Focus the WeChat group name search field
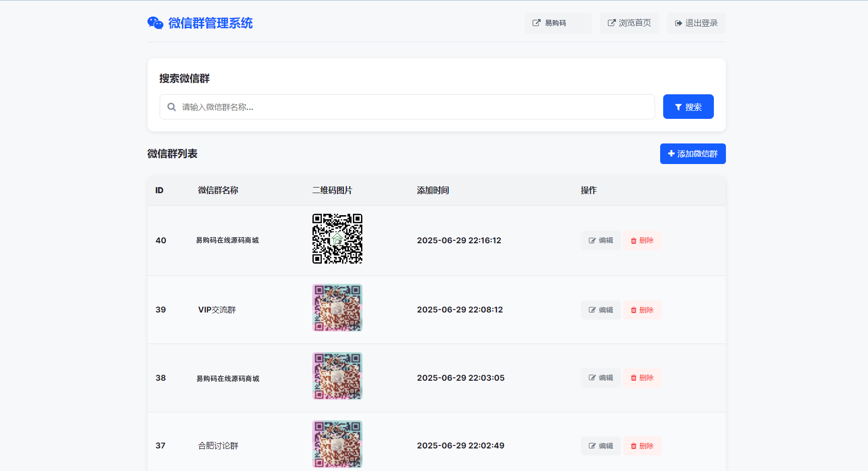 click(x=412, y=107)
